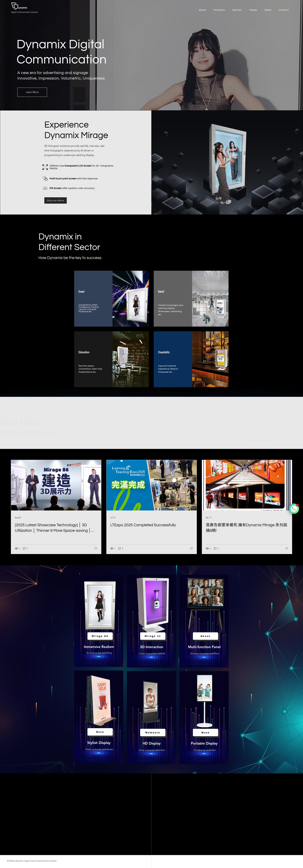
Task: Click the Muse product button
Action: click(x=205, y=732)
